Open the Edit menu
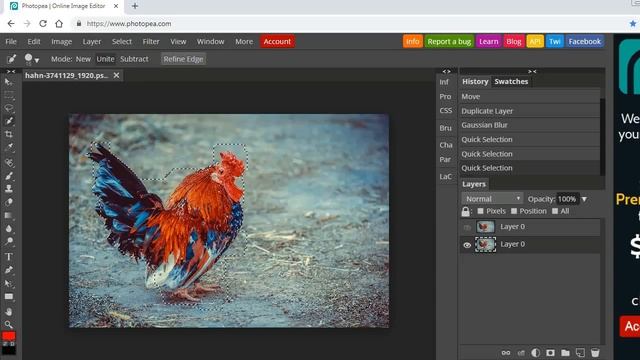This screenshot has width=640, height=360. click(x=34, y=42)
